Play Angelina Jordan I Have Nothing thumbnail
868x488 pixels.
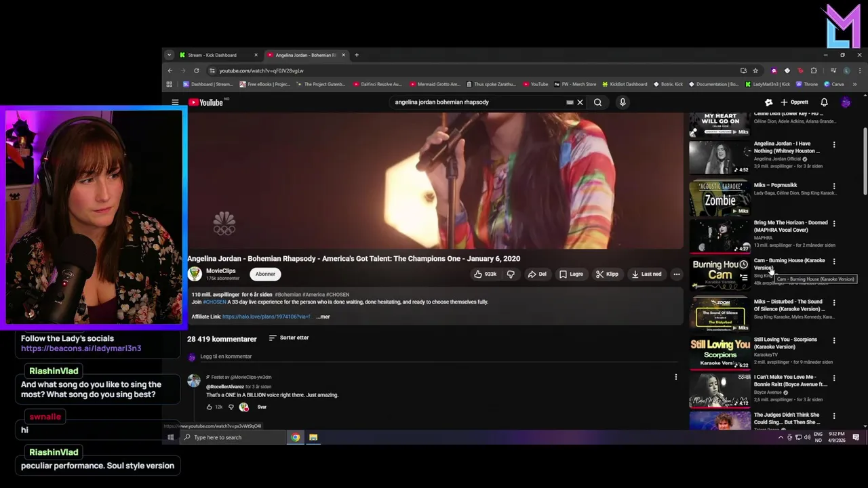(719, 157)
